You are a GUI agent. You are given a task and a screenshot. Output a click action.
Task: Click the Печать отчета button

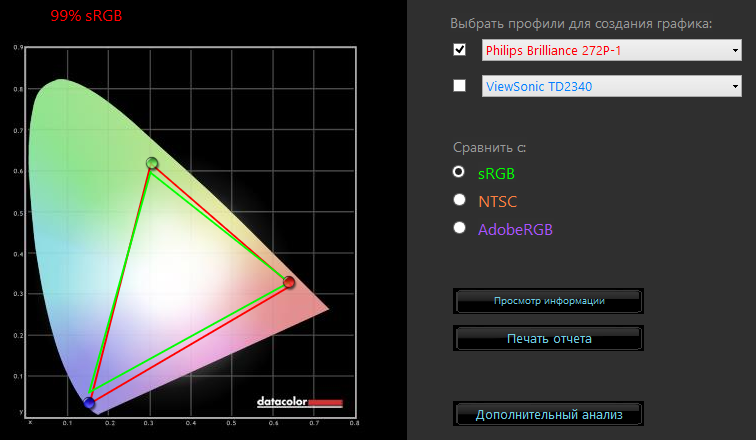pyautogui.click(x=548, y=338)
